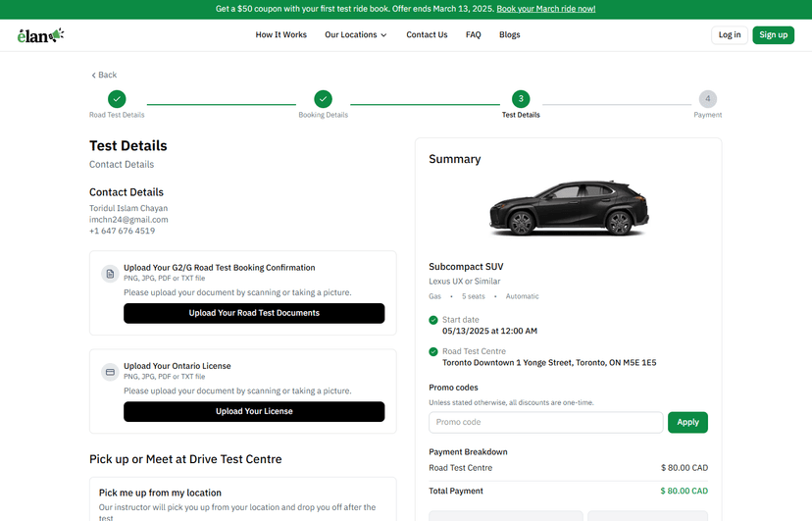This screenshot has height=521, width=812.
Task: Focus the Promo code input field
Action: click(546, 423)
